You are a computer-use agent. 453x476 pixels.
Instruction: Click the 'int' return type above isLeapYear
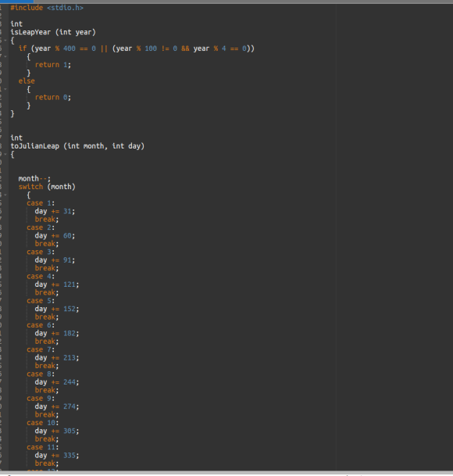pos(16,24)
